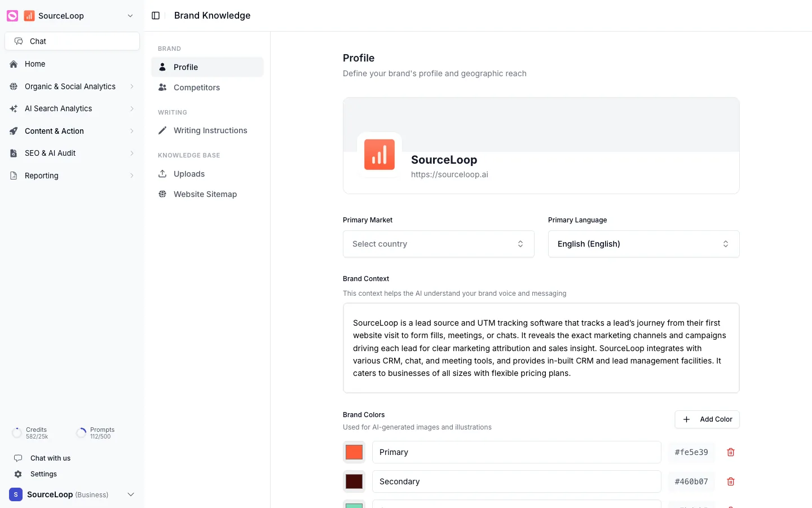The width and height of the screenshot is (812, 508).
Task: Click the #460b07 hex value
Action: tap(691, 481)
